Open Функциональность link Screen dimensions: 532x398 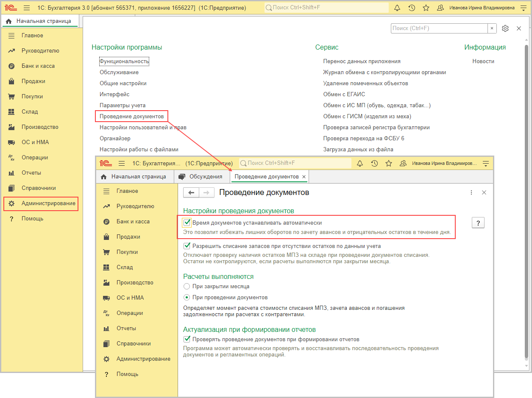click(x=124, y=61)
